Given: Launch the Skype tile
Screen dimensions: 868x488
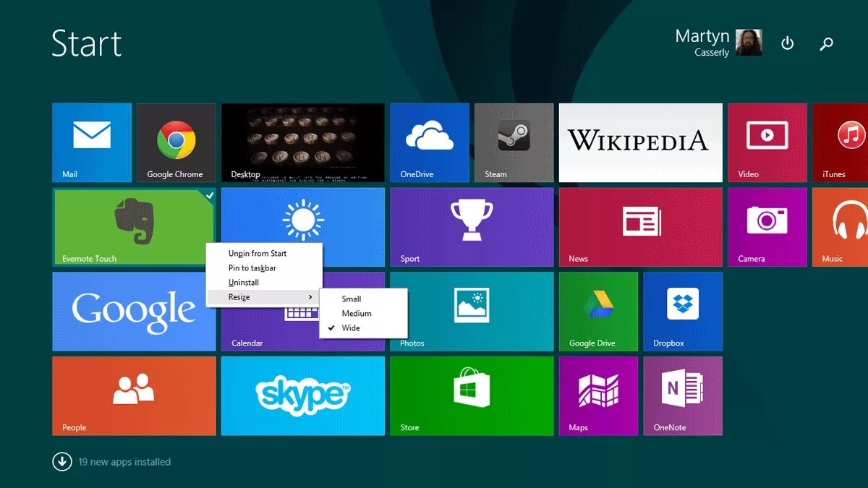Looking at the screenshot, I should click(303, 396).
